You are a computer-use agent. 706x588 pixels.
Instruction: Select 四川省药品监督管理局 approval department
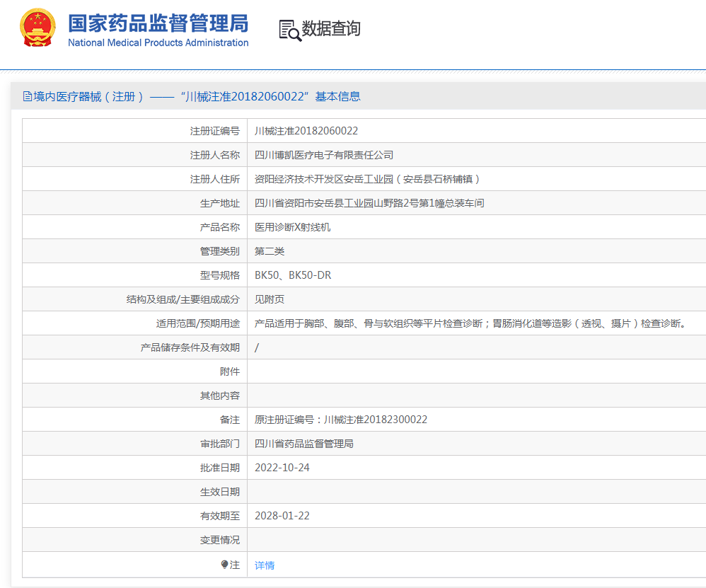pos(304,444)
